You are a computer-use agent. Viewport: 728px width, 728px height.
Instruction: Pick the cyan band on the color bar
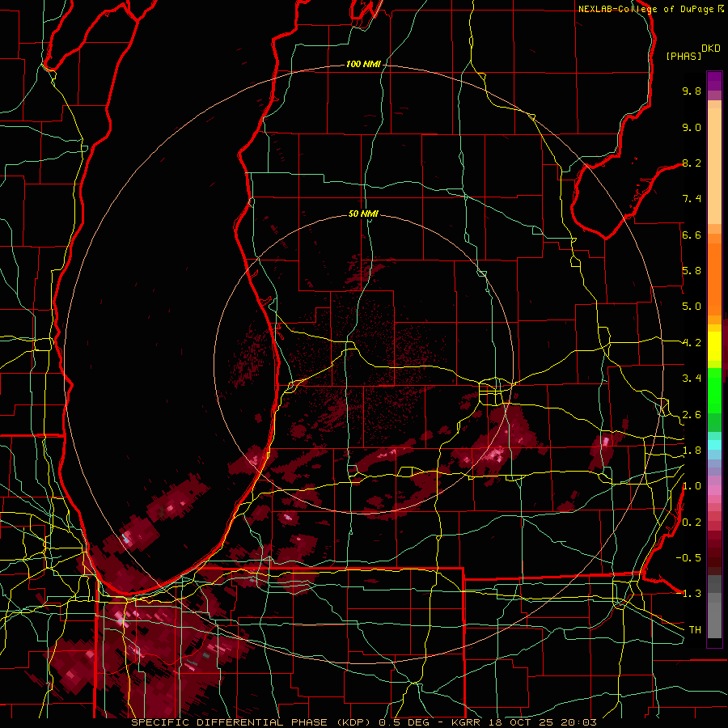click(714, 445)
